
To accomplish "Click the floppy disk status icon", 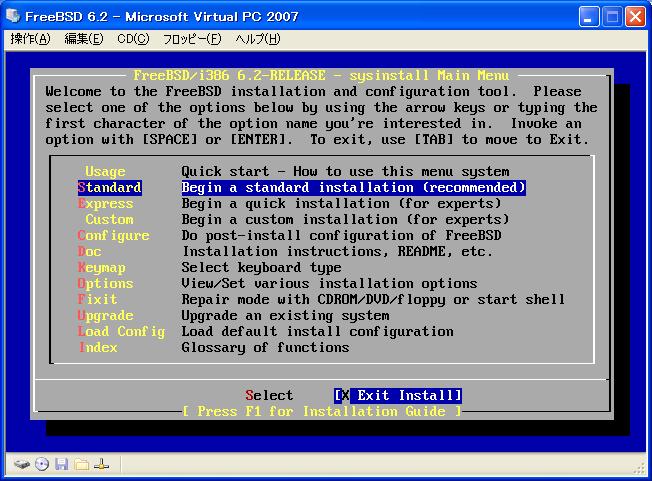I will tap(62, 464).
